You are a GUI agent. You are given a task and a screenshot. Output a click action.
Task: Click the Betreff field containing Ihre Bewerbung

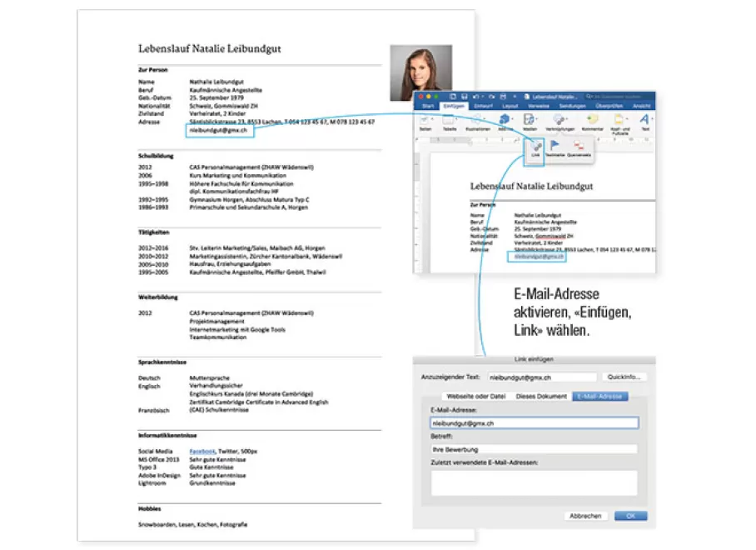tap(535, 450)
